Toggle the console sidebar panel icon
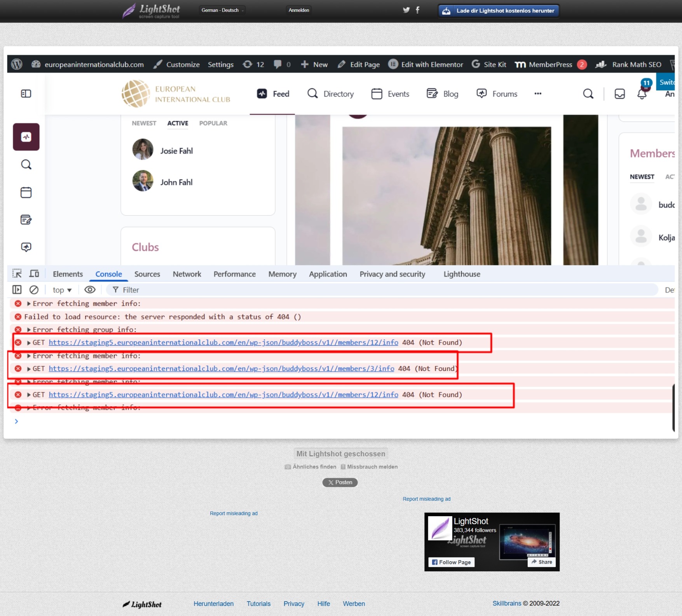The image size is (682, 616). [17, 290]
